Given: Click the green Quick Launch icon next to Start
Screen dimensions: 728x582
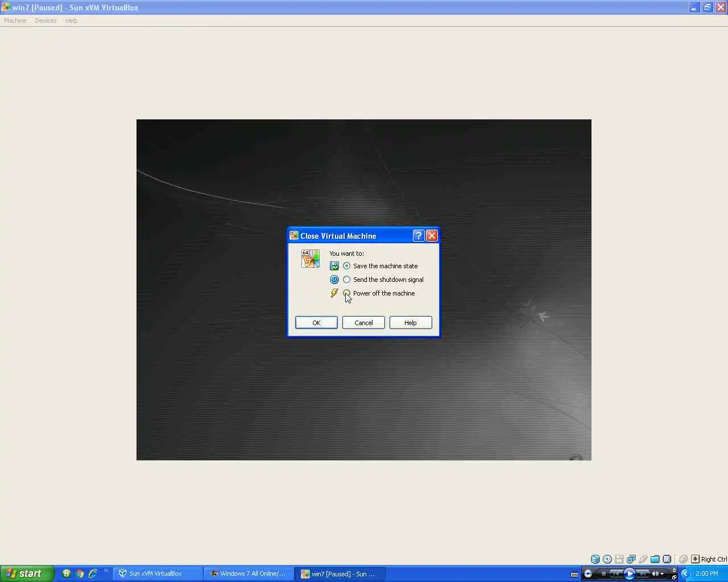Looking at the screenshot, I should (67, 573).
